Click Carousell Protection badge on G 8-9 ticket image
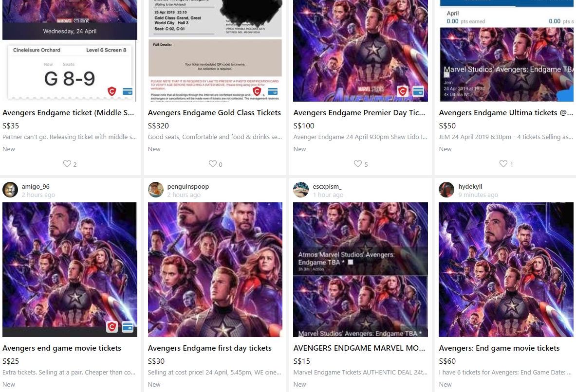Viewport: 576px width, 392px height. pos(112,91)
